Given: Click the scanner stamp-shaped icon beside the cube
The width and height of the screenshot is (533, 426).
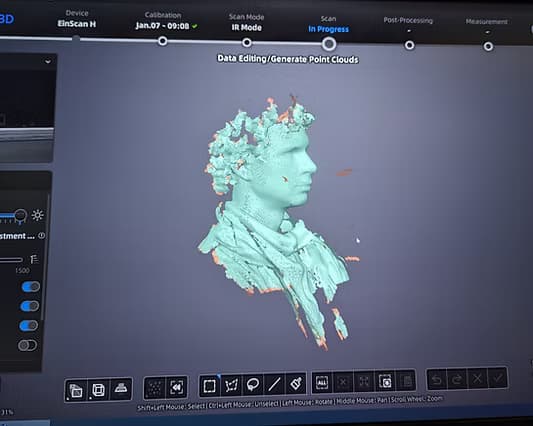Looking at the screenshot, I should click(121, 388).
